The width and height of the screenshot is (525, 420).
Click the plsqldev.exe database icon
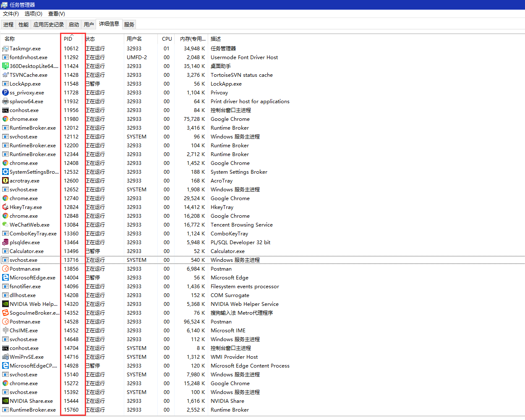click(x=5, y=243)
